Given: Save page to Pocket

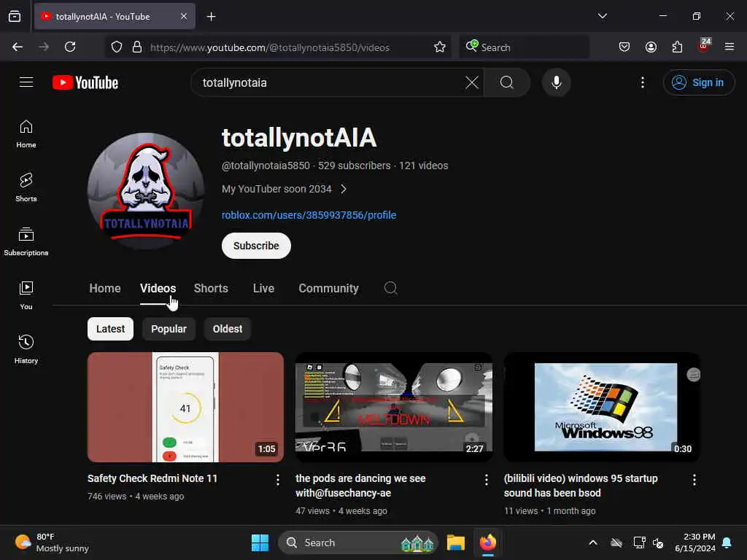Looking at the screenshot, I should point(624,47).
